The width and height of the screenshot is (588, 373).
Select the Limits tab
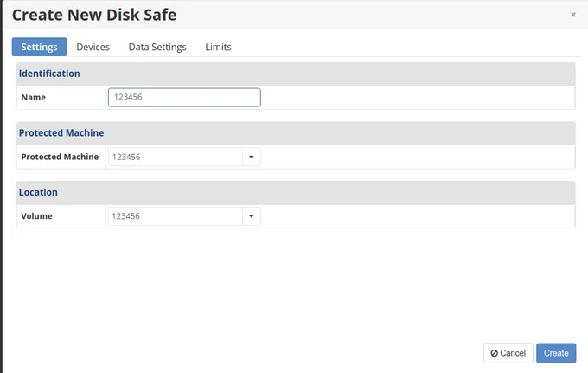point(218,47)
